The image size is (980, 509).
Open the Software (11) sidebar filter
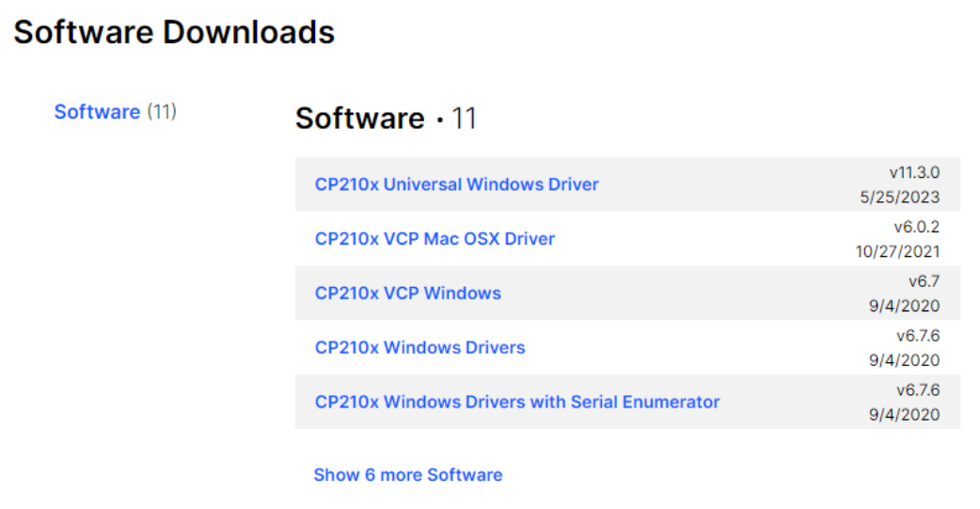(x=97, y=112)
